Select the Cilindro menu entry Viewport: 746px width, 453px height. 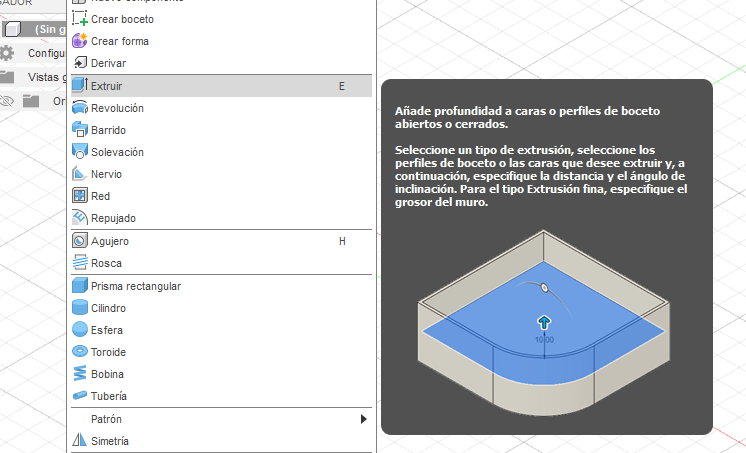(221, 308)
